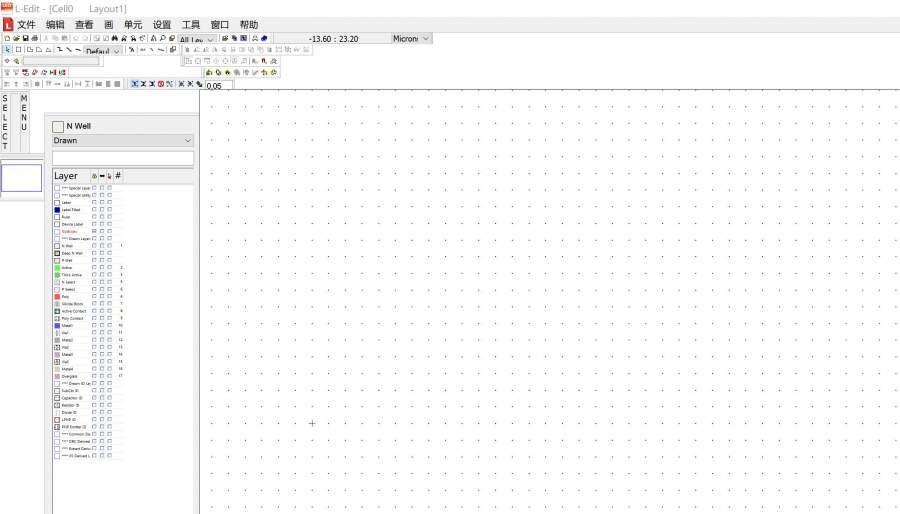The height and width of the screenshot is (514, 900).
Task: Toggle second checkbox of Overglass row
Action: [x=102, y=376]
